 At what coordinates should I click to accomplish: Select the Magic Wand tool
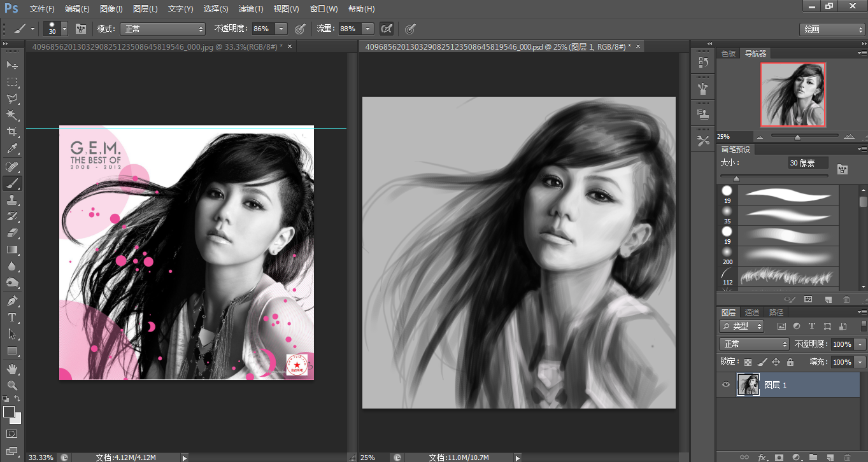(12, 115)
